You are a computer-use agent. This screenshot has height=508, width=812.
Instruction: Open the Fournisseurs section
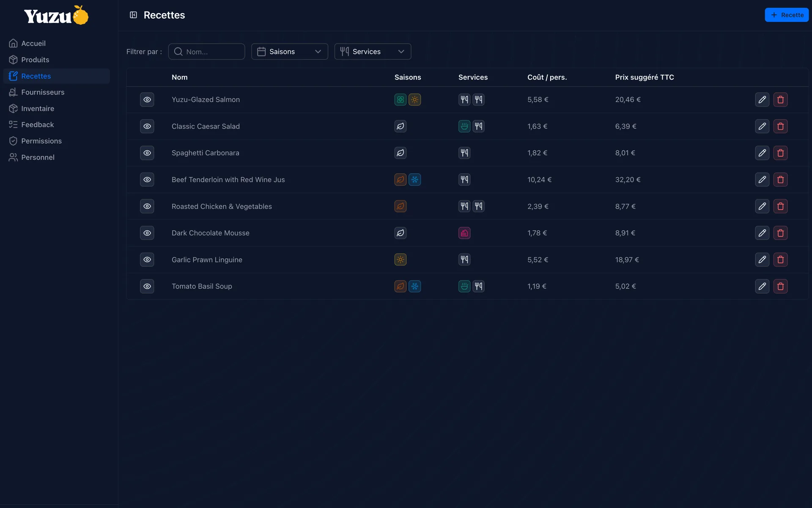tap(56, 92)
